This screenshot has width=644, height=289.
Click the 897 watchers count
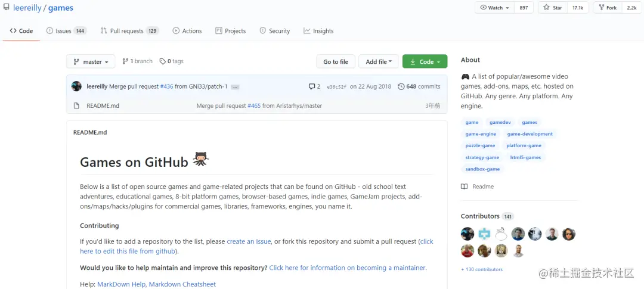(x=524, y=7)
